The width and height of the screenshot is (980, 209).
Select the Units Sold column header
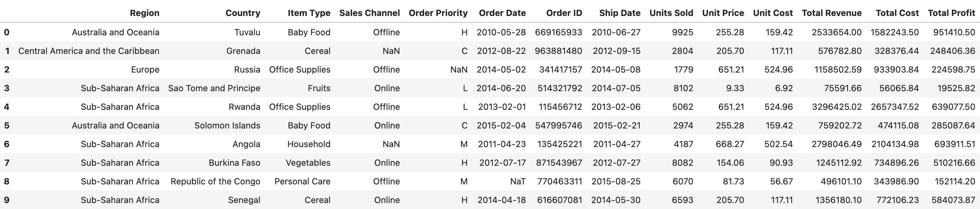[x=671, y=13]
